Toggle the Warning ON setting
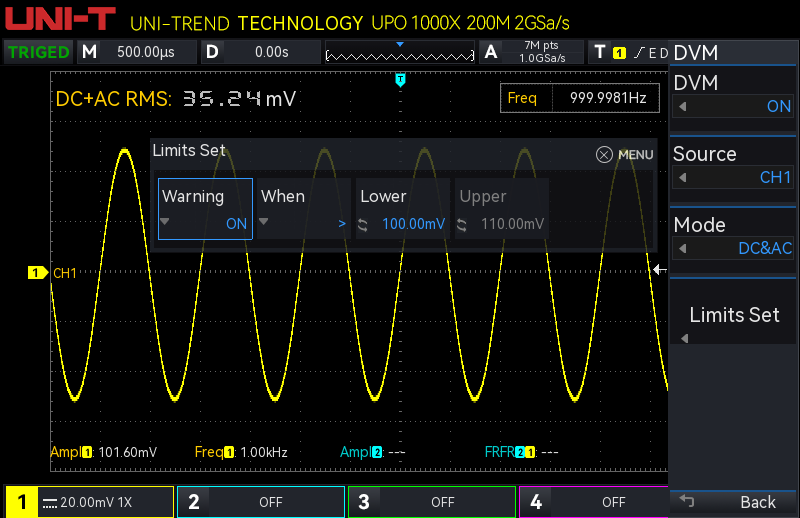The image size is (800, 518). coord(205,209)
